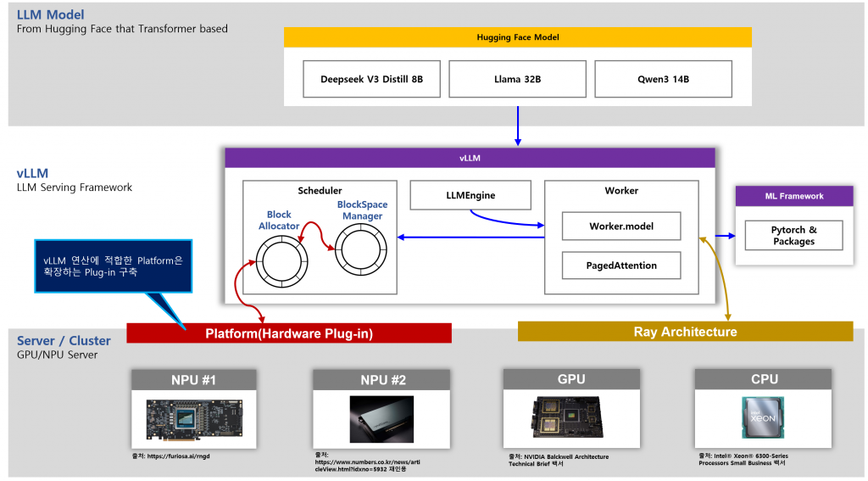Open the furiosa.ai/rngd source link

[171, 456]
